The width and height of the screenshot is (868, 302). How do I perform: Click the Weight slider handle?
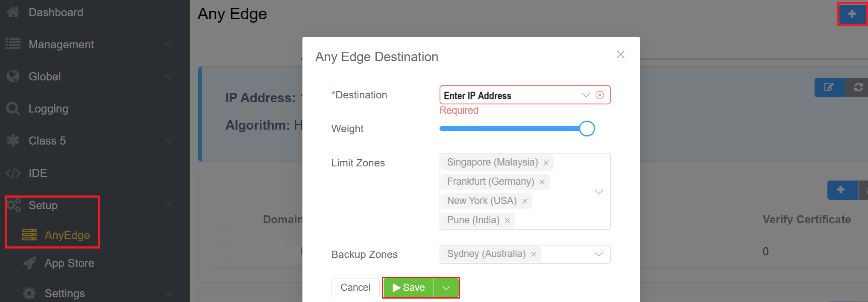[x=587, y=129]
